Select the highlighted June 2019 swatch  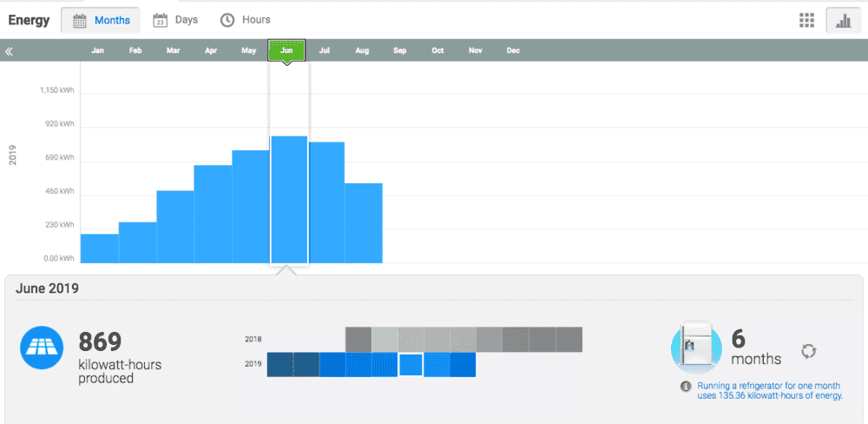tap(411, 365)
